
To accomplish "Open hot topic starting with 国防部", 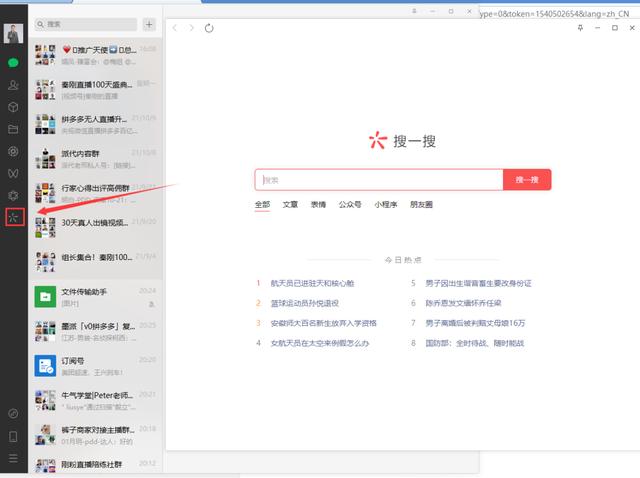I will (x=474, y=343).
